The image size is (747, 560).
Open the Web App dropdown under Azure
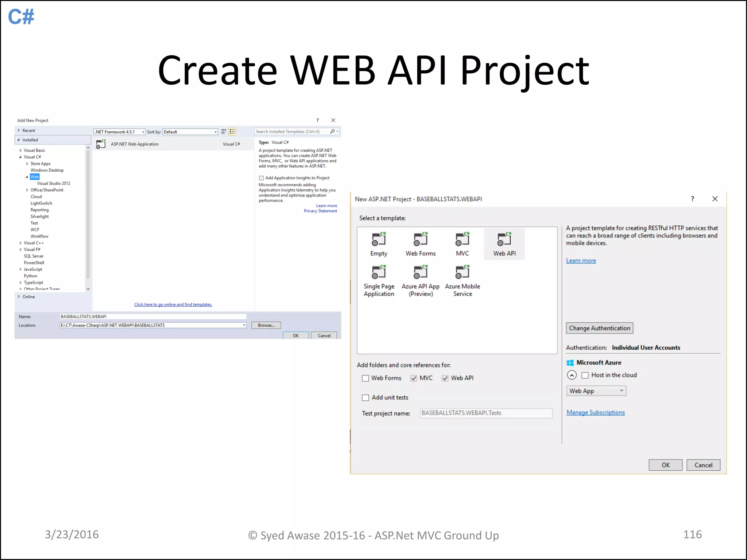596,391
